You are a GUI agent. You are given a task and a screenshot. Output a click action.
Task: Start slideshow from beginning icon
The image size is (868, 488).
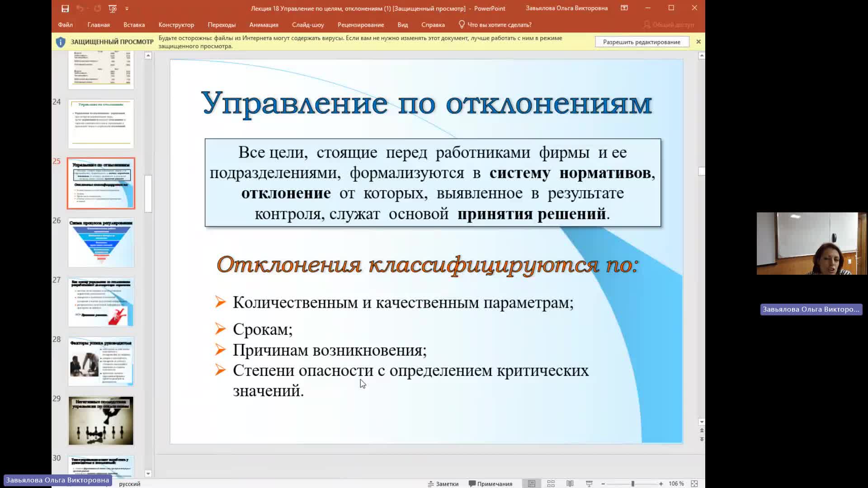[113, 8]
